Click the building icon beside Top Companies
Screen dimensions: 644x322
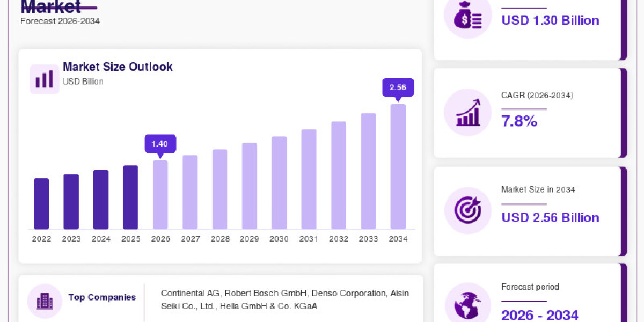point(45,301)
